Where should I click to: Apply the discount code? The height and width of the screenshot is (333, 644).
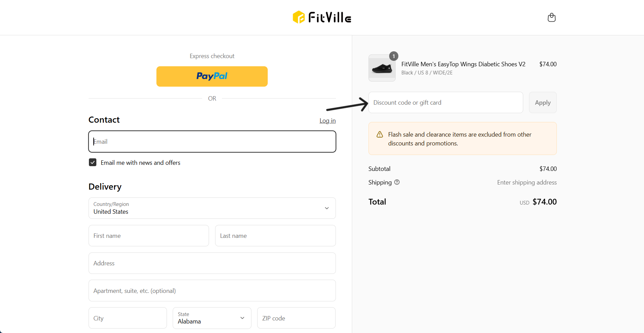click(543, 103)
